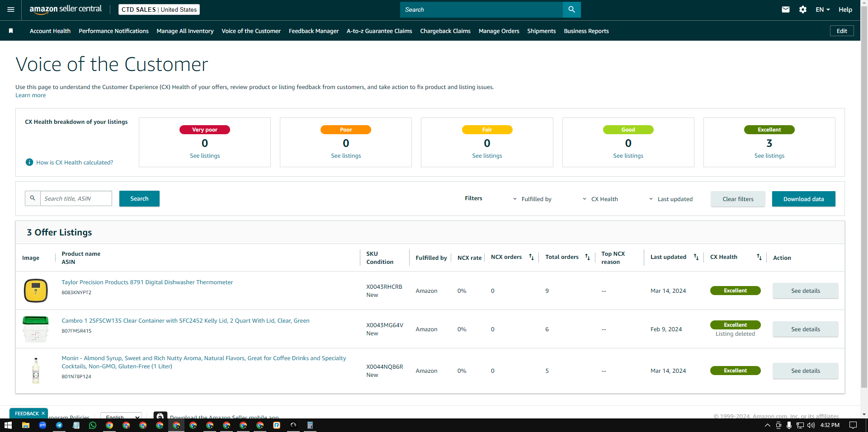Image resolution: width=868 pixels, height=432 pixels.
Task: Open the Windows notification center
Action: click(x=853, y=425)
